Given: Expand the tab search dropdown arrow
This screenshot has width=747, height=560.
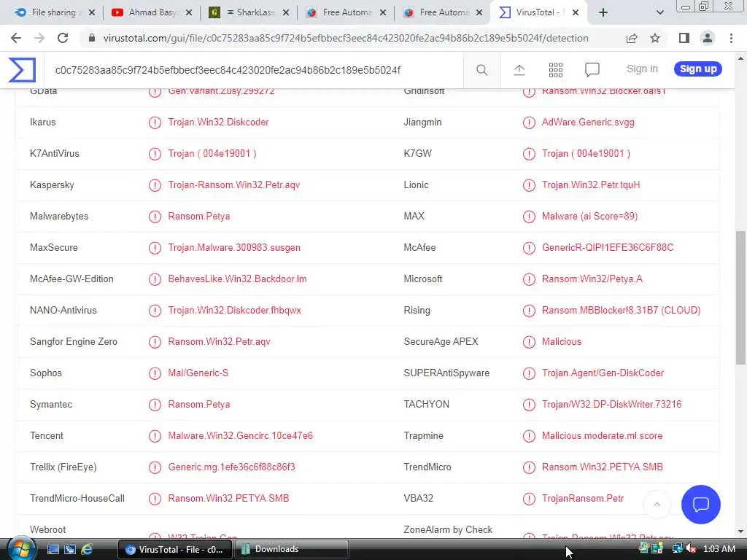Looking at the screenshot, I should (659, 12).
